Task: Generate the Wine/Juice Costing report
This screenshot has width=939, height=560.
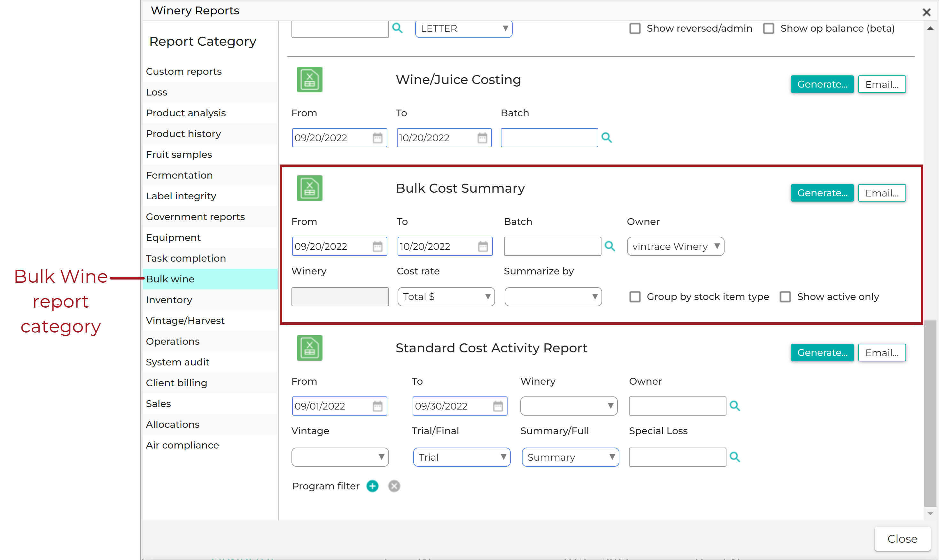Action: click(822, 84)
